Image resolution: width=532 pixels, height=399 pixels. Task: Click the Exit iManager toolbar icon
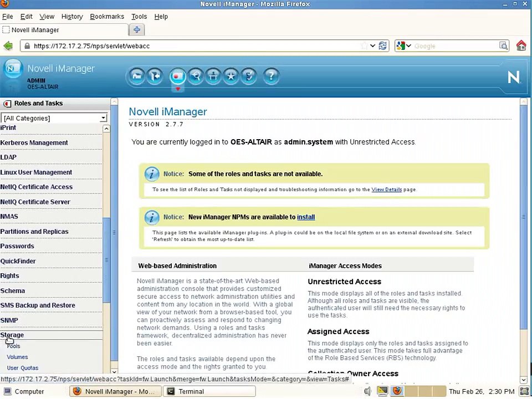click(x=155, y=76)
